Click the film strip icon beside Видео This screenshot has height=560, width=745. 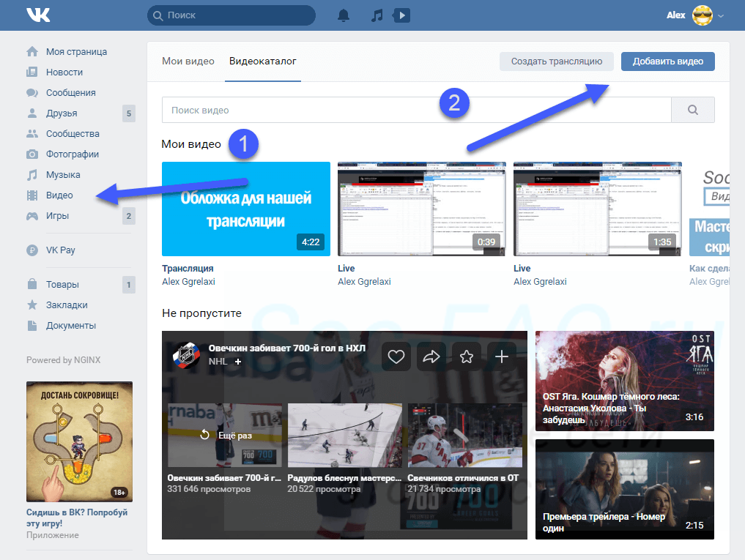click(x=31, y=195)
